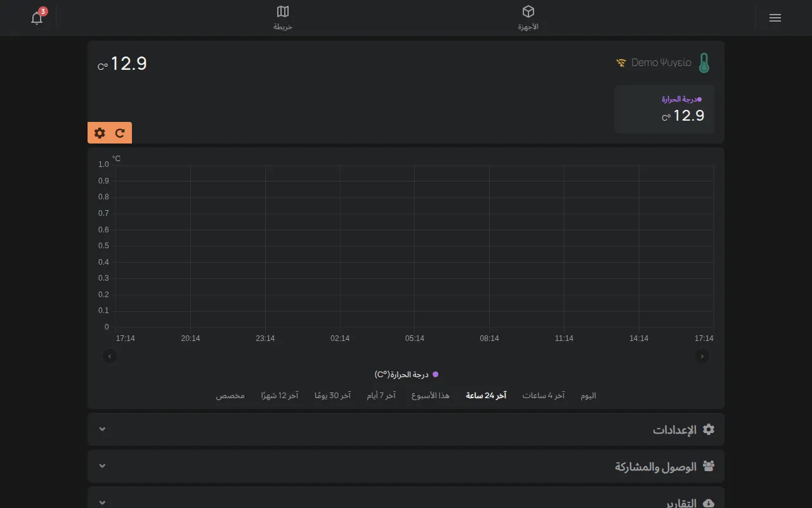Click the 23:14 time axis label
Screen dimensions: 812x508
click(x=265, y=338)
